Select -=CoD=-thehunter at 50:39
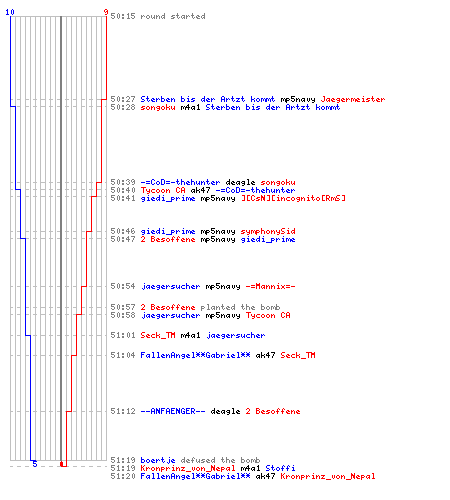 coord(180,182)
